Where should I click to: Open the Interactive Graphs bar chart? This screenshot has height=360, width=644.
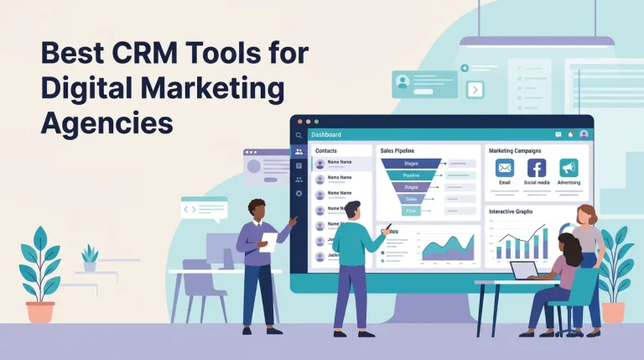pos(521,243)
